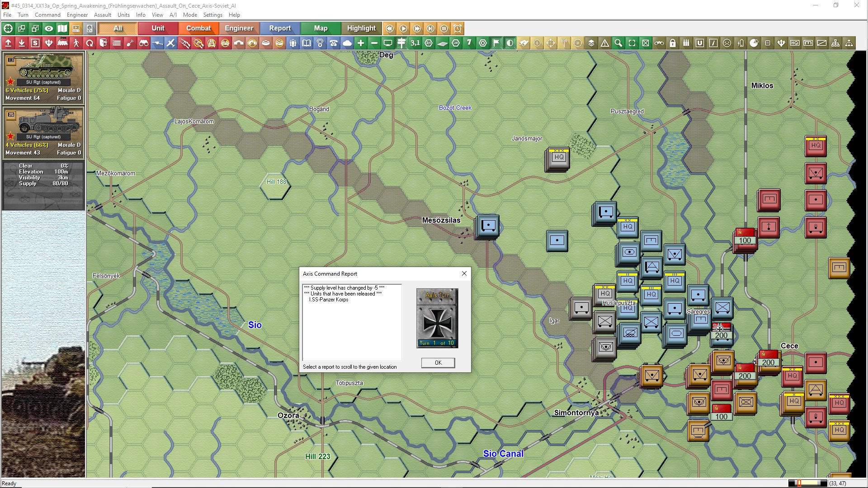This screenshot has height=488, width=868.
Task: Select the zoom magnifier tool
Action: pyautogui.click(x=618, y=43)
